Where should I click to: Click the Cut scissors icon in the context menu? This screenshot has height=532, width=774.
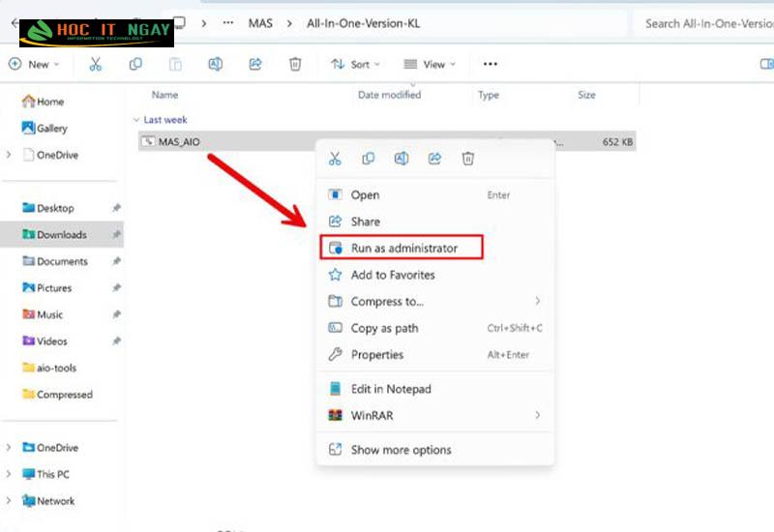click(335, 159)
